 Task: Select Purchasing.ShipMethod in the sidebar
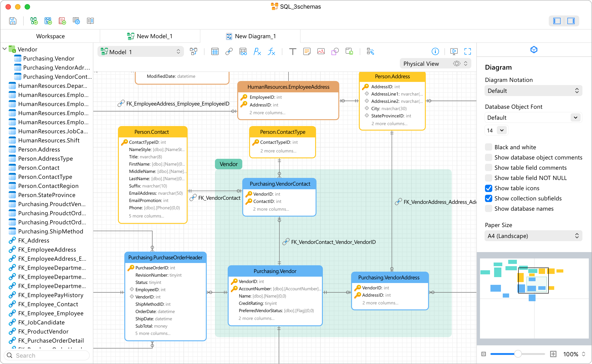[x=51, y=231]
